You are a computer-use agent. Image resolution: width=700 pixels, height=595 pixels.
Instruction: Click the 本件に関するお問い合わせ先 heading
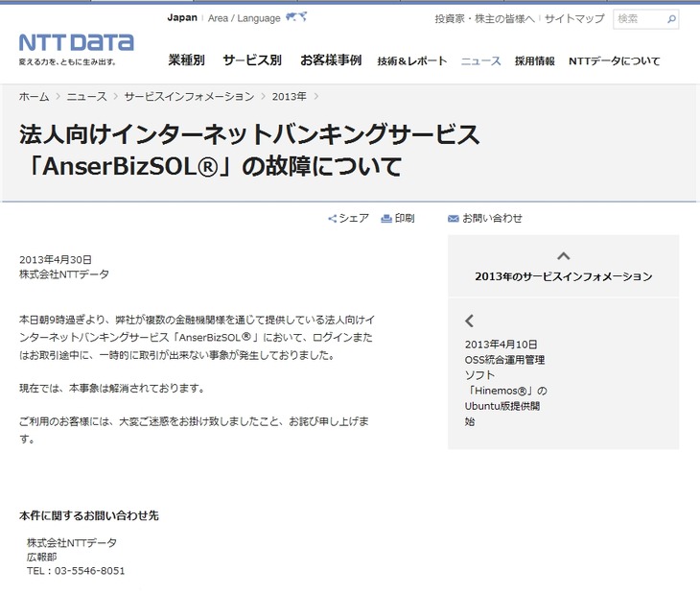(x=89, y=515)
